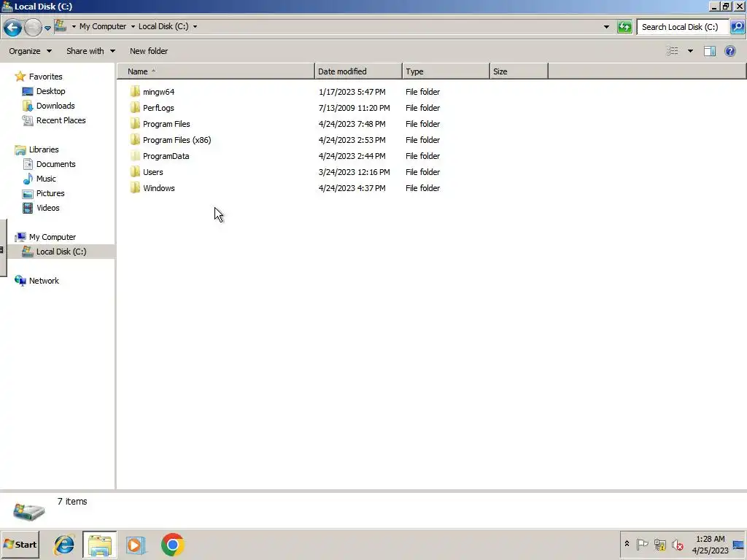The width and height of the screenshot is (747, 560).
Task: Refresh the Local Disk (C:) view
Action: click(x=624, y=27)
